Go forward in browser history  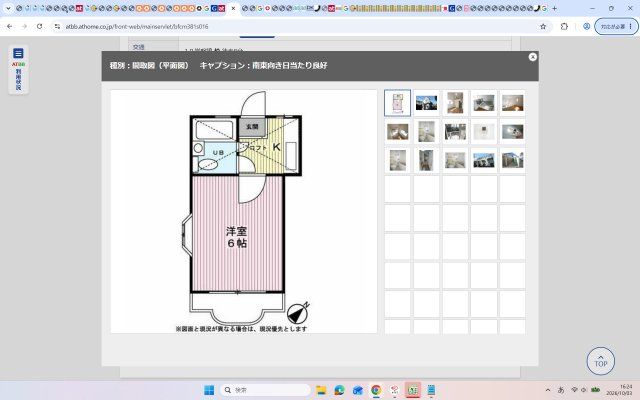pos(24,27)
